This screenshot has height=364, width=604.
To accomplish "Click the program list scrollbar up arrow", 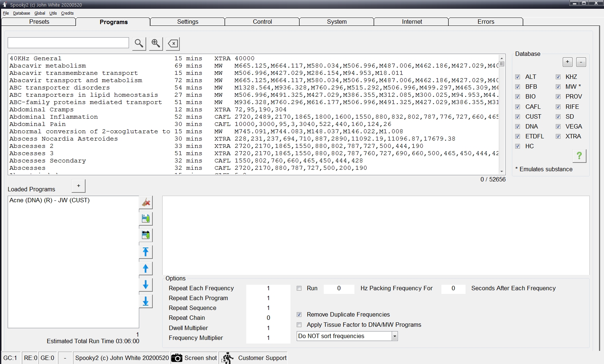I will (x=502, y=58).
